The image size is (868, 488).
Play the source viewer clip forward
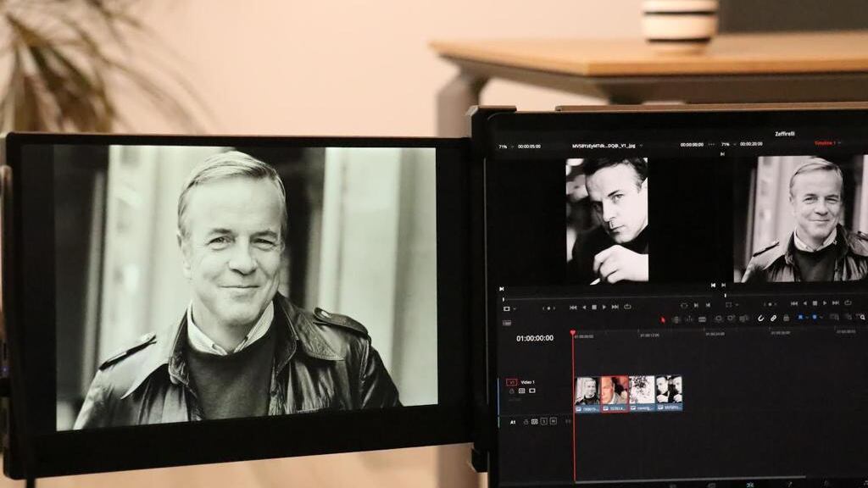[x=604, y=307]
